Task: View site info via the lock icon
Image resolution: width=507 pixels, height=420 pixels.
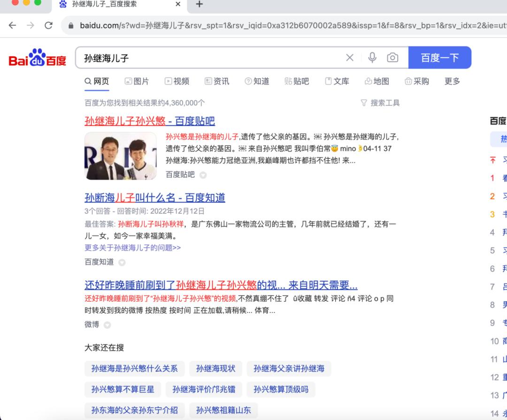Action: pyautogui.click(x=71, y=25)
